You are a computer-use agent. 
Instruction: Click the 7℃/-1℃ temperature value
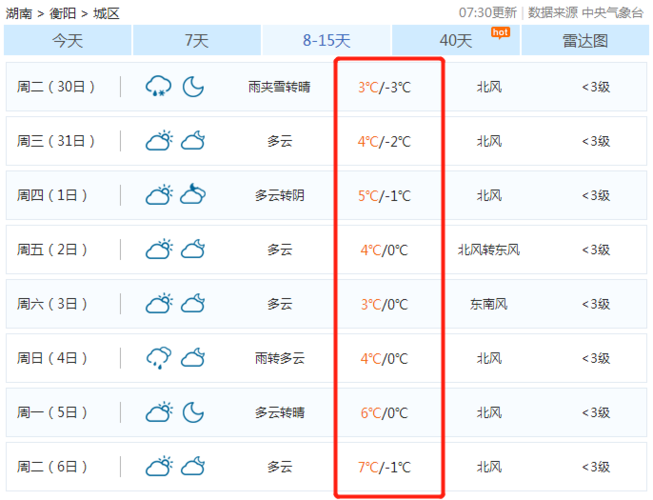(384, 467)
